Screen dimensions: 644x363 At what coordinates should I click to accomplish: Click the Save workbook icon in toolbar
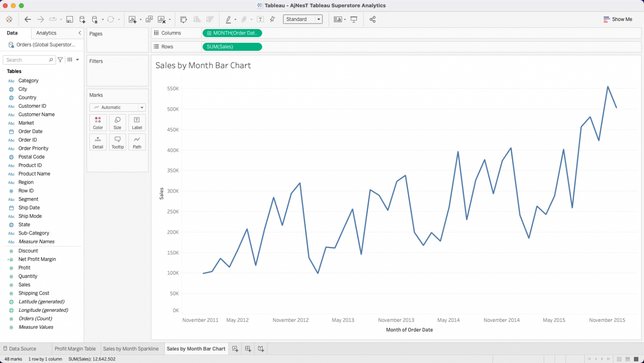click(70, 19)
